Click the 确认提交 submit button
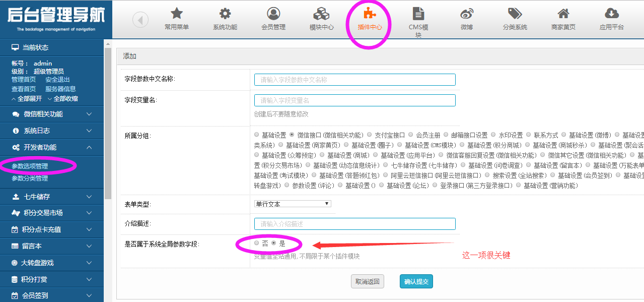The image size is (644, 302). pos(416,281)
